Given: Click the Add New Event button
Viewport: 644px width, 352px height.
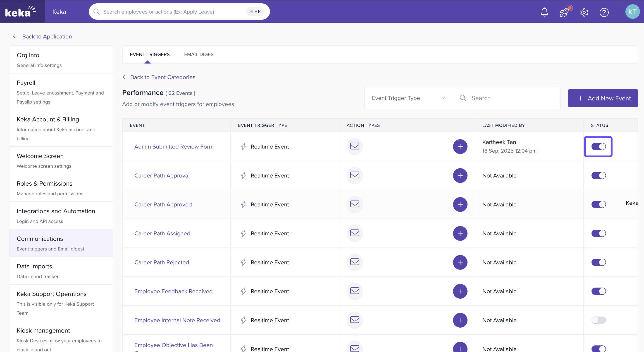Looking at the screenshot, I should (603, 98).
